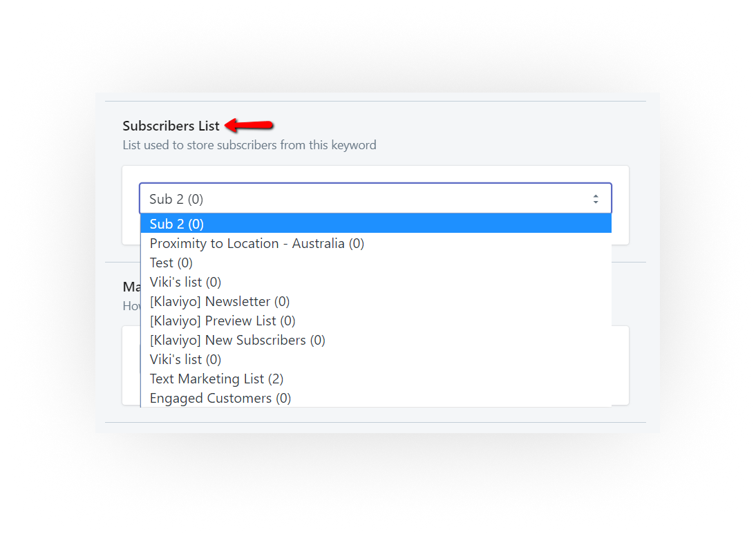Viewport: 756px width, 534px height.
Task: Click the empty area right of the Sub 2 dropdown card
Action: pyautogui.click(x=637, y=205)
